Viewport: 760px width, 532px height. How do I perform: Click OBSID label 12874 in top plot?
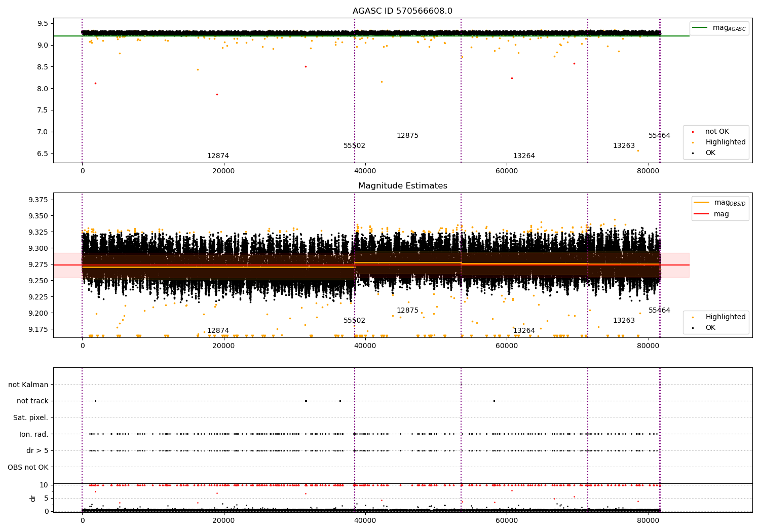coord(218,156)
